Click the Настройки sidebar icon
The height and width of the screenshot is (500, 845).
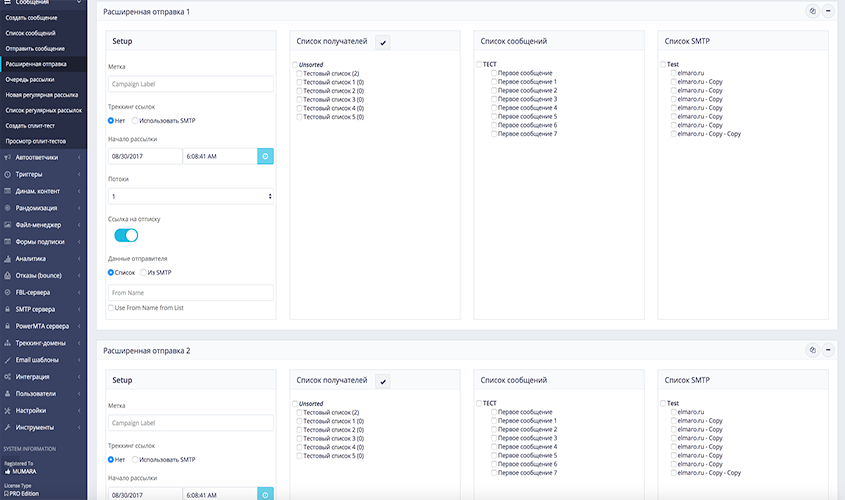(7, 410)
